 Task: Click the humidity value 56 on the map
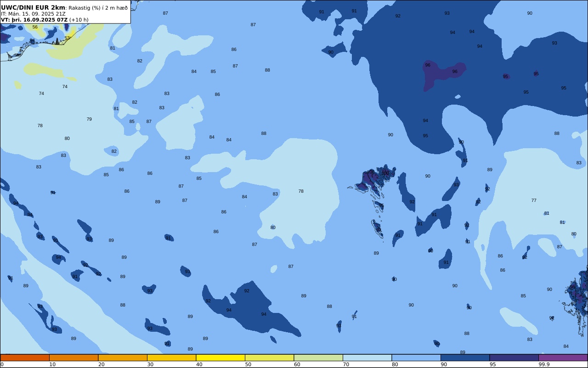[x=35, y=27]
